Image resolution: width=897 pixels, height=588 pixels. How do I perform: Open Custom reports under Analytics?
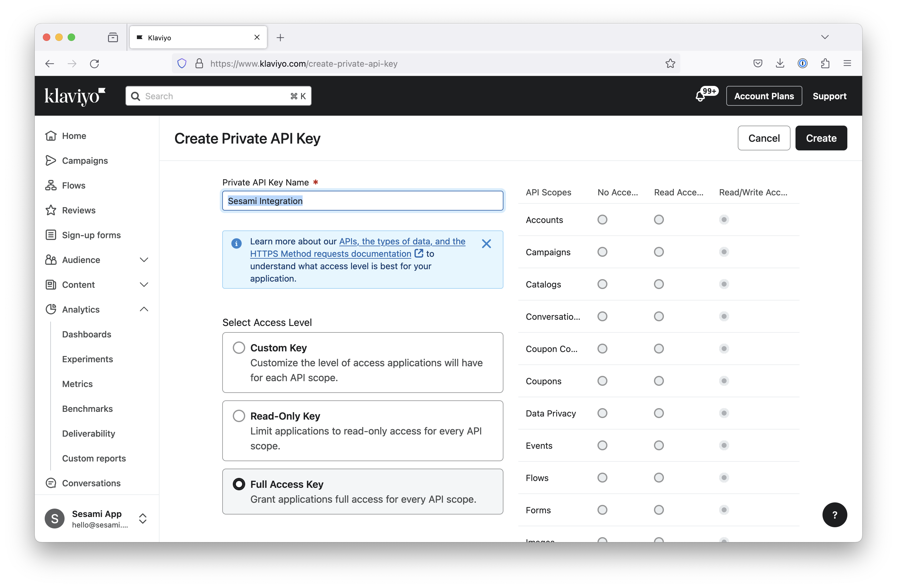coord(94,458)
